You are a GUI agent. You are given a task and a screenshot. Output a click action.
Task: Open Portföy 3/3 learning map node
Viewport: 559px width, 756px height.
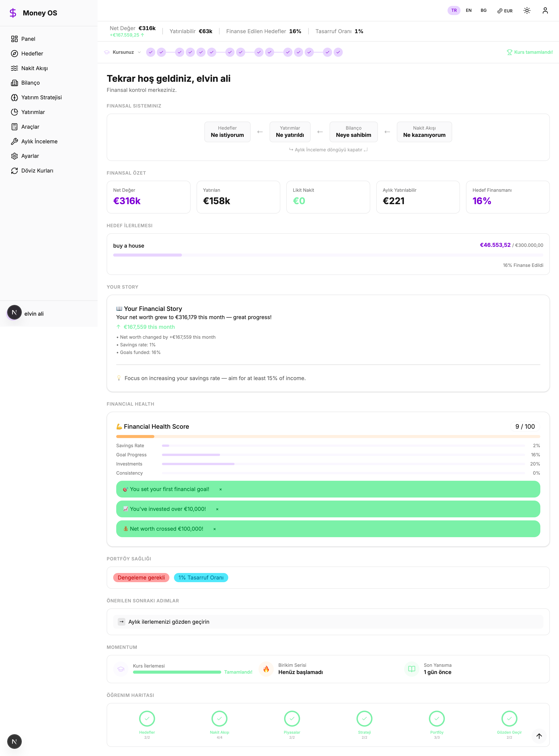[x=437, y=725]
